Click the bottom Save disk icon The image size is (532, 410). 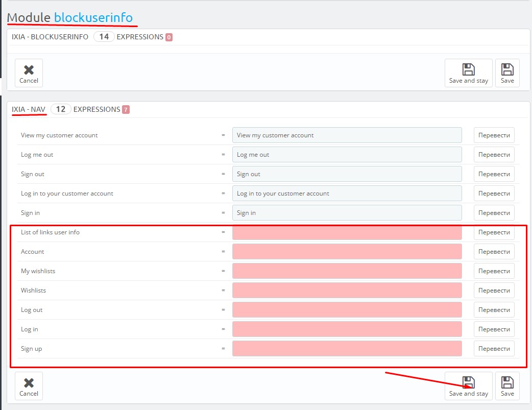pyautogui.click(x=507, y=382)
